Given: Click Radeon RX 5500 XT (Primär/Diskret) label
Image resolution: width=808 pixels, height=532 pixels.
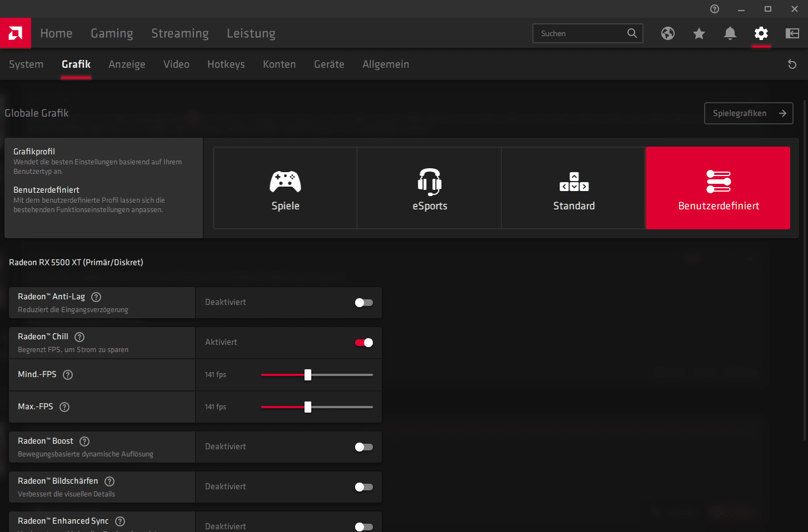Looking at the screenshot, I should 76,263.
